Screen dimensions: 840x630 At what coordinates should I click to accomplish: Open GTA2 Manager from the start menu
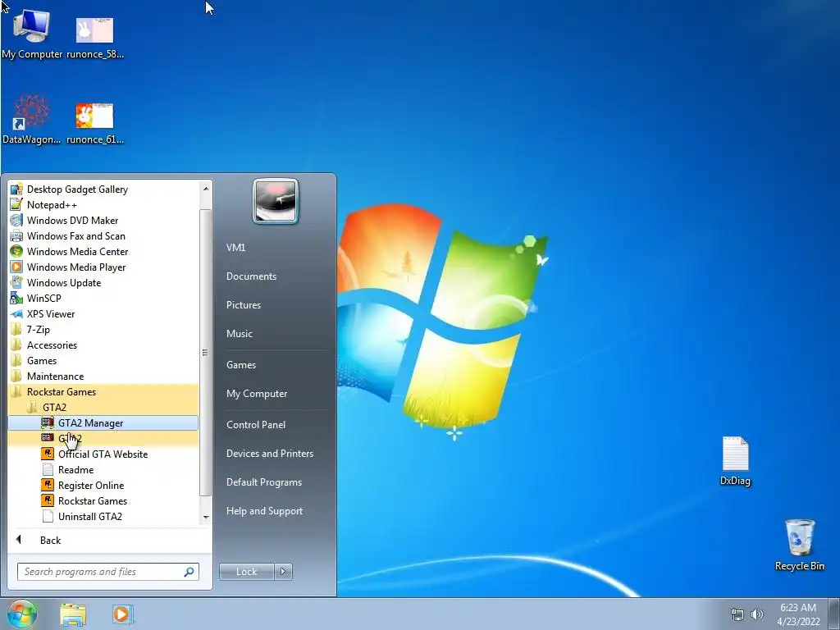pyautogui.click(x=103, y=422)
